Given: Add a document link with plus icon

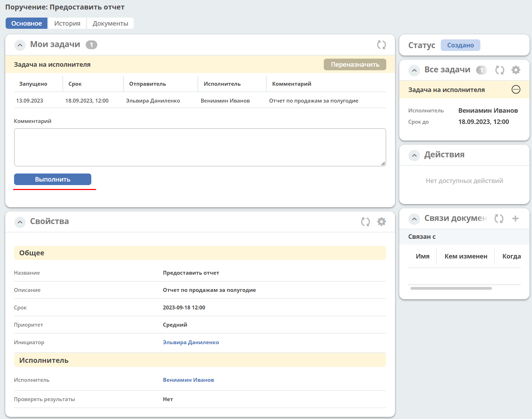Looking at the screenshot, I should click(x=515, y=218).
